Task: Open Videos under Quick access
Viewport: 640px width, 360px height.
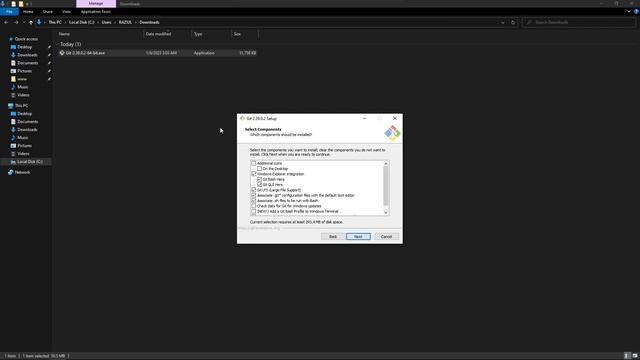Action: (23, 95)
